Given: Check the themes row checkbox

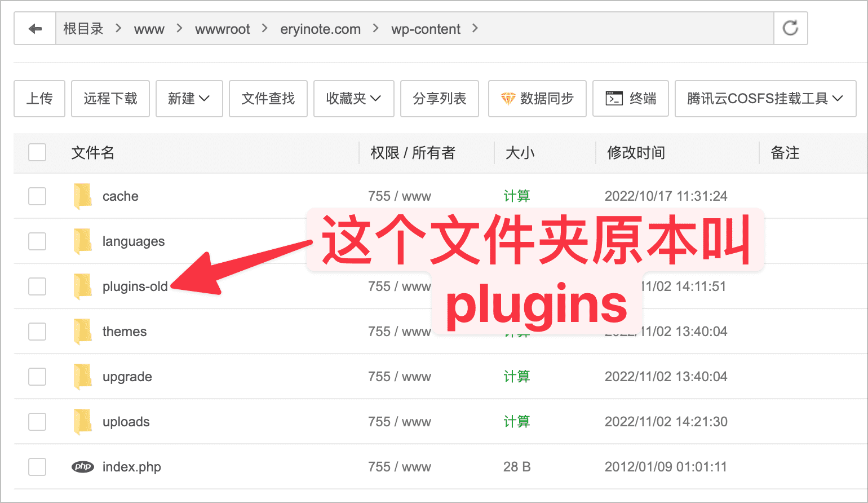Looking at the screenshot, I should coord(37,332).
